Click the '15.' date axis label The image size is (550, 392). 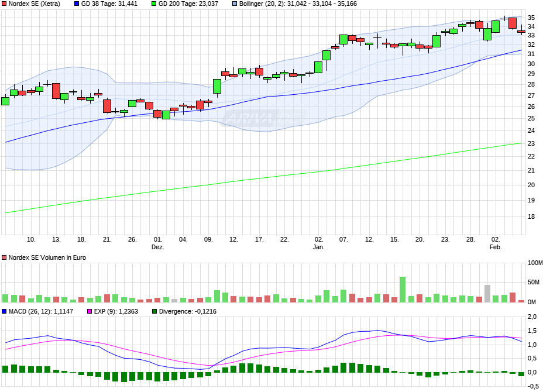(x=394, y=239)
